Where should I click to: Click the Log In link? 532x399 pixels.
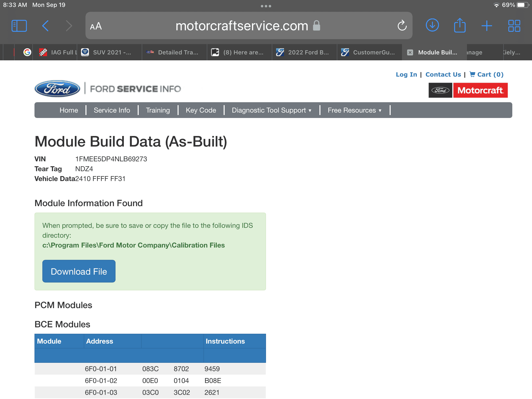(x=406, y=74)
